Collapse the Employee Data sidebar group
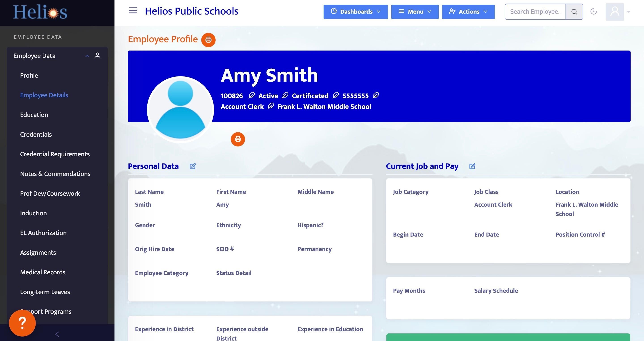The height and width of the screenshot is (341, 644). [x=87, y=56]
